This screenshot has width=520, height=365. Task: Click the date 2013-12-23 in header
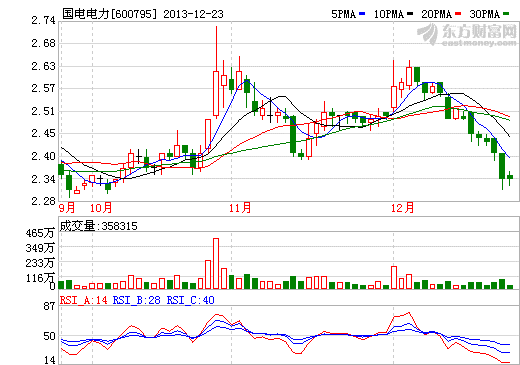(193, 14)
